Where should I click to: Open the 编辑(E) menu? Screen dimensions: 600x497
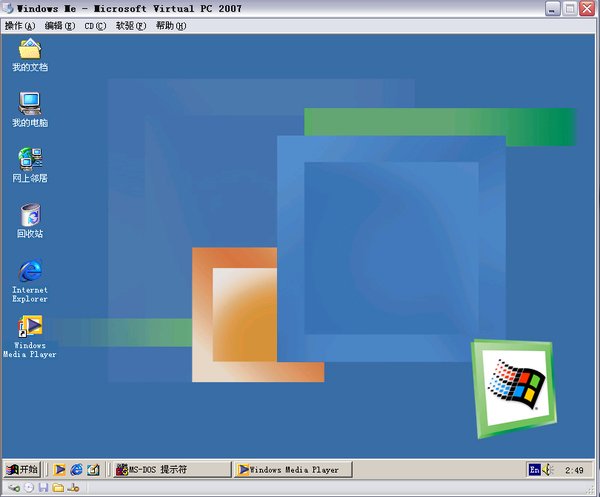point(60,26)
